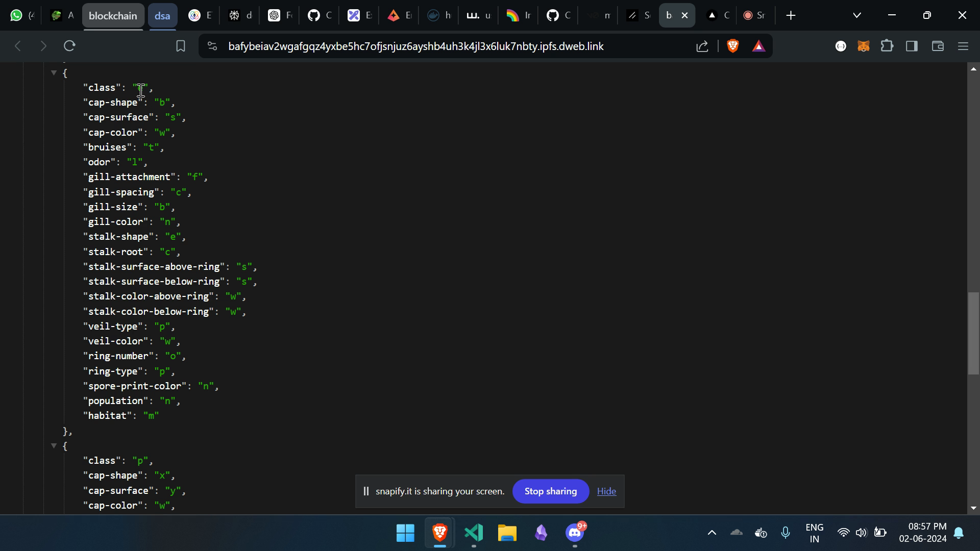
Task: Click the "cap-shape": "b" line
Action: 129,103
